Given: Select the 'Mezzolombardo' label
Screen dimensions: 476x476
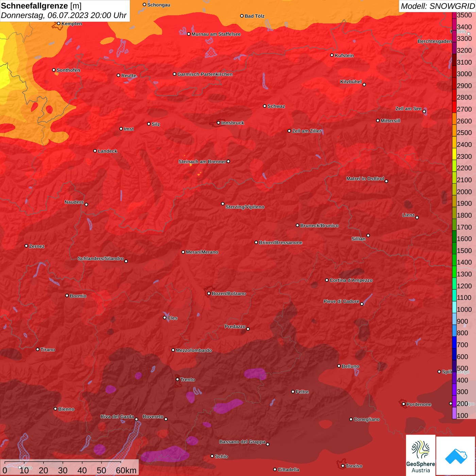Looking at the screenshot, I should (x=194, y=350).
